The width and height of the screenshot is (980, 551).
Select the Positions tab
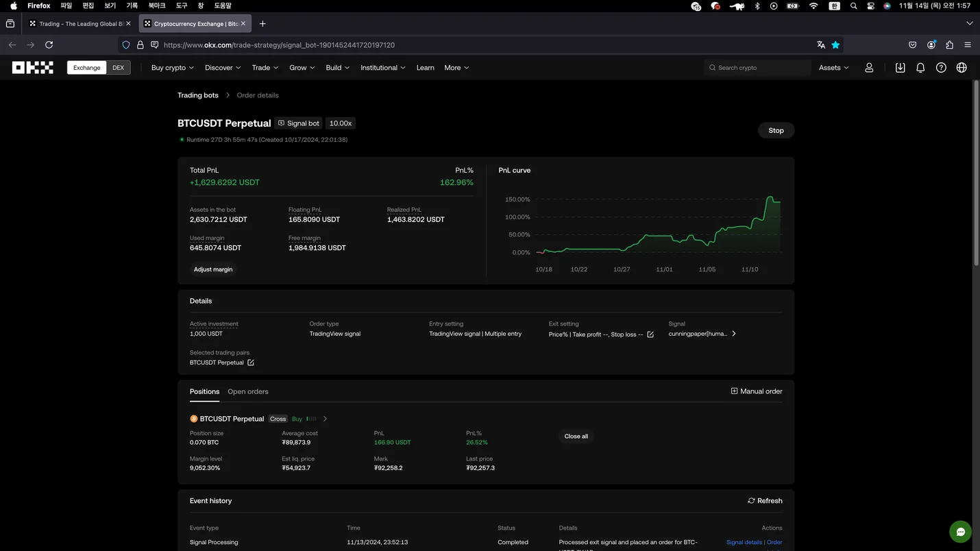click(204, 391)
